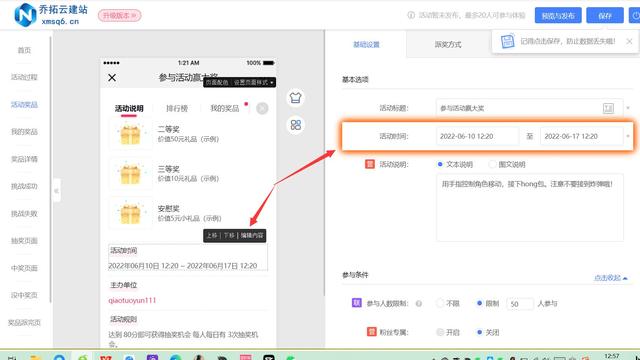
Task: Click the Qiaotuo cloud logo
Action: tap(51, 15)
